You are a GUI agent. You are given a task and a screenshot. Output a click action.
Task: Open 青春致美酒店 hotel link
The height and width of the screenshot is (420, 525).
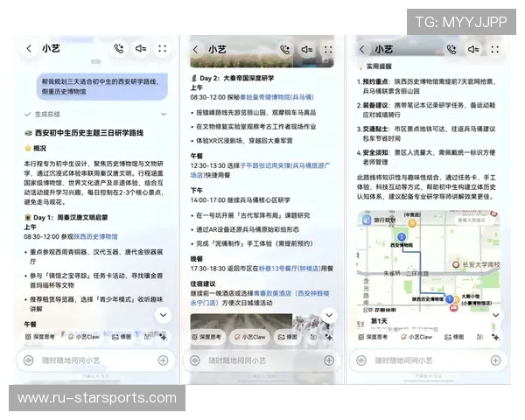click(x=260, y=298)
